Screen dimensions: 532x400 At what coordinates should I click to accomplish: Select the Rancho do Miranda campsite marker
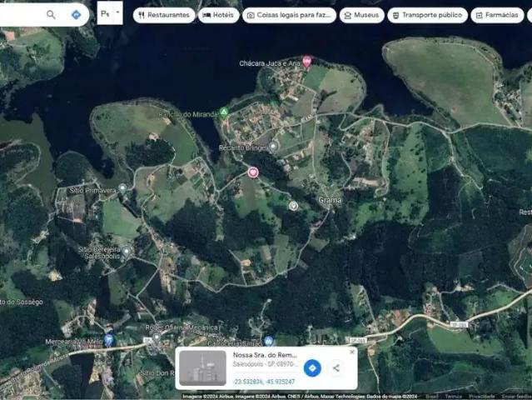pos(224,112)
